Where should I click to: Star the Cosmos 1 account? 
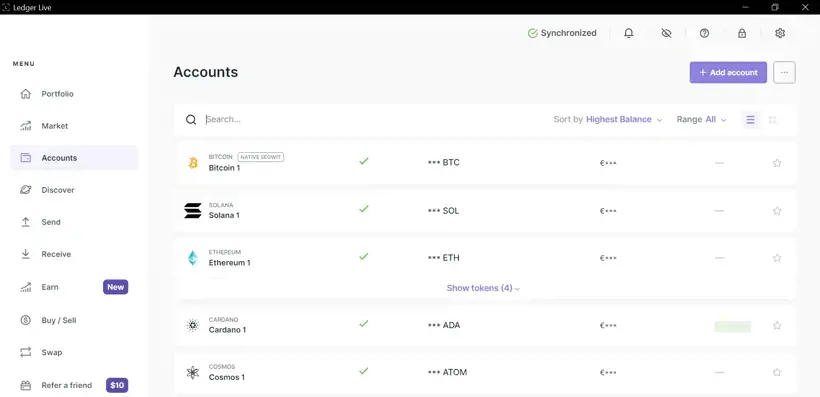click(x=777, y=372)
